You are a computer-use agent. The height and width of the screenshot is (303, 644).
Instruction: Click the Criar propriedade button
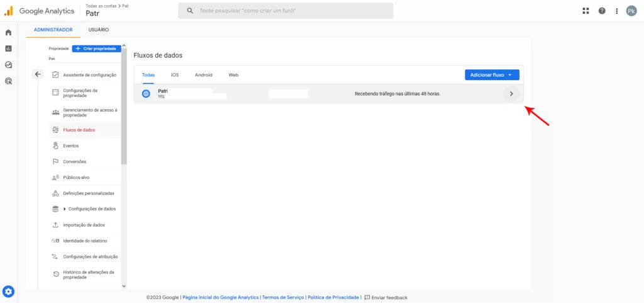click(96, 49)
